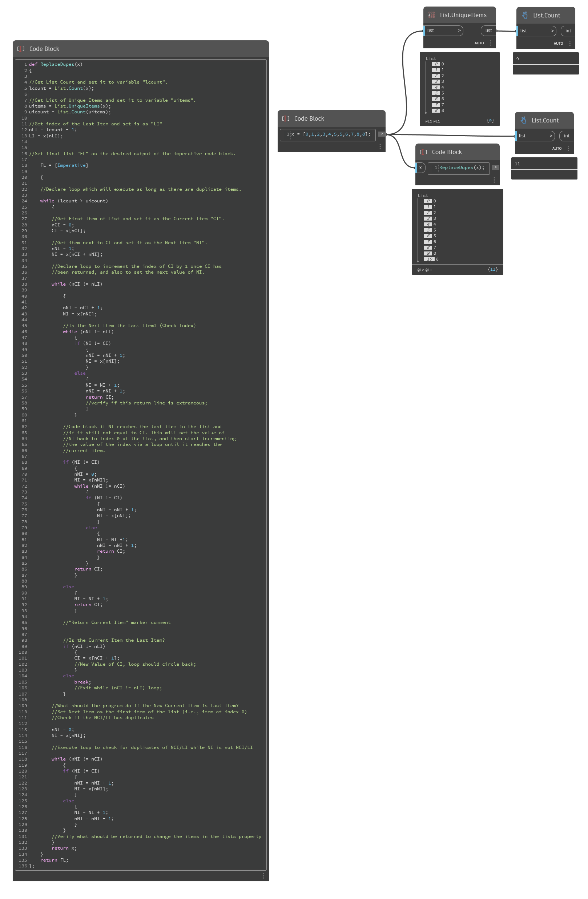Open the three-dot menu on the List.Count showing 11
Image resolution: width=588 pixels, height=899 pixels.
[568, 149]
